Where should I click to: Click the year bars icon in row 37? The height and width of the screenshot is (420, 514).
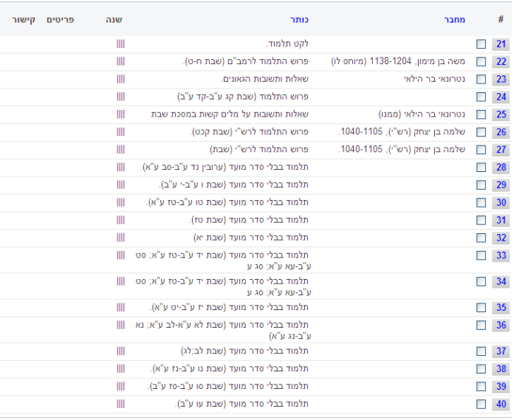click(120, 351)
